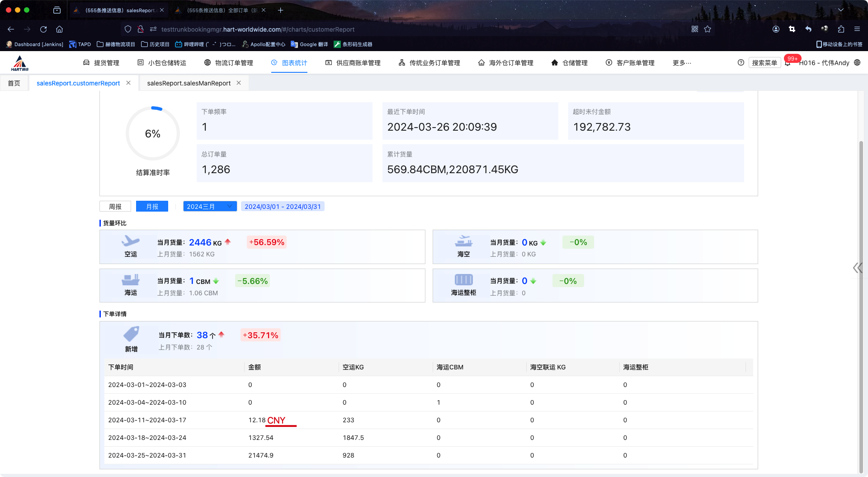Click the date range 2024/03/01 - 2024/03/31 field
868x477 pixels.
[x=283, y=207]
